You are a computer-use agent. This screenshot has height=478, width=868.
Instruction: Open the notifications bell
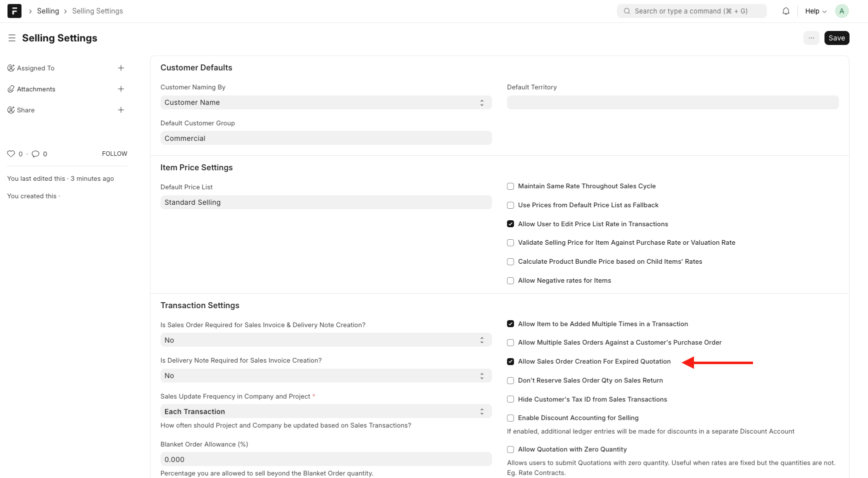pyautogui.click(x=785, y=11)
